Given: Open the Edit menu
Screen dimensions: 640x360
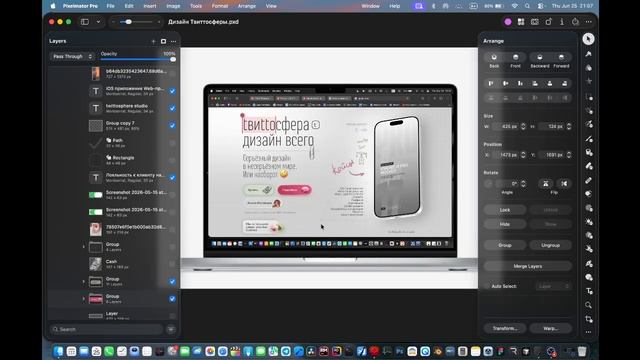Looking at the screenshot, I should [129, 6].
